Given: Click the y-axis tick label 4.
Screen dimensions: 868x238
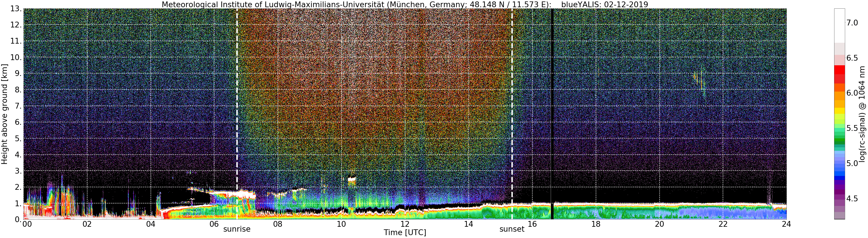Looking at the screenshot, I should tap(18, 155).
